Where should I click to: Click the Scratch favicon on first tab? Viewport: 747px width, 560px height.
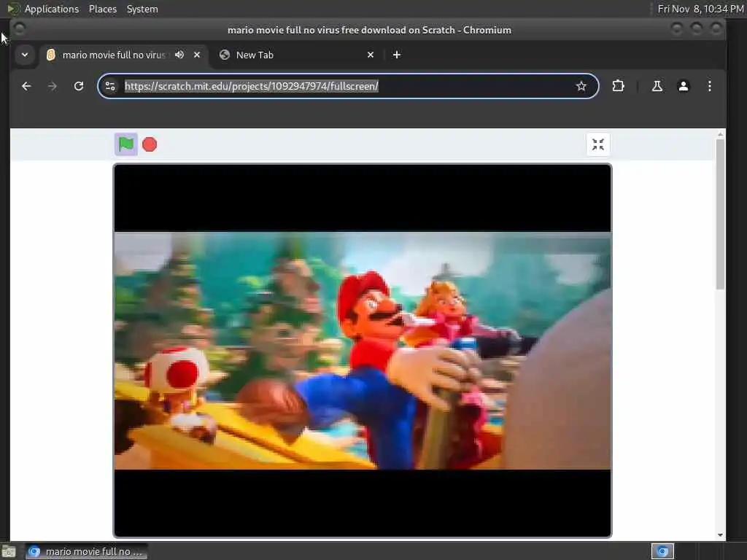[x=50, y=55]
